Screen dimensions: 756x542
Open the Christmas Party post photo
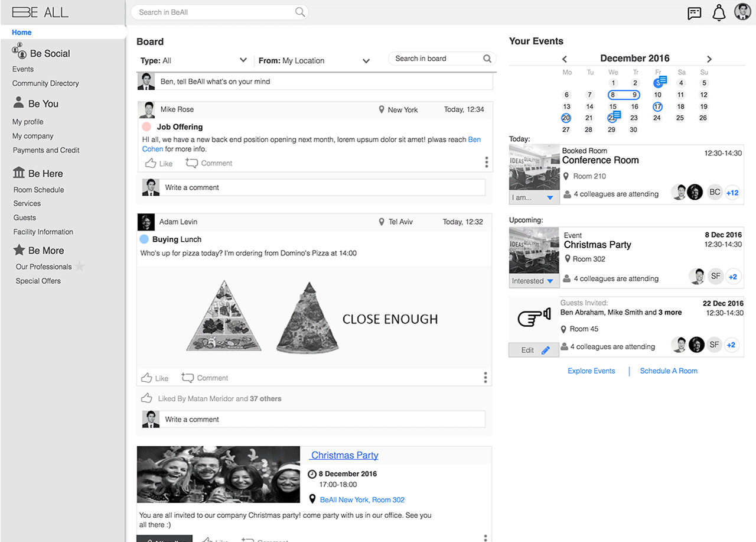[219, 475]
